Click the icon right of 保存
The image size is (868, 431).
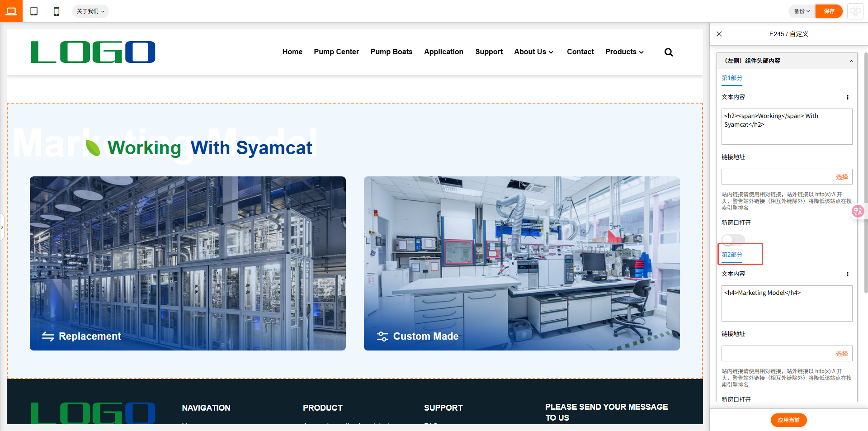[855, 11]
